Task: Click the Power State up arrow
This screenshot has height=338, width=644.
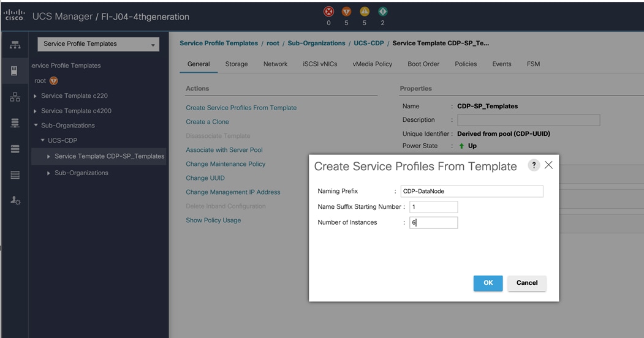Action: tap(461, 146)
